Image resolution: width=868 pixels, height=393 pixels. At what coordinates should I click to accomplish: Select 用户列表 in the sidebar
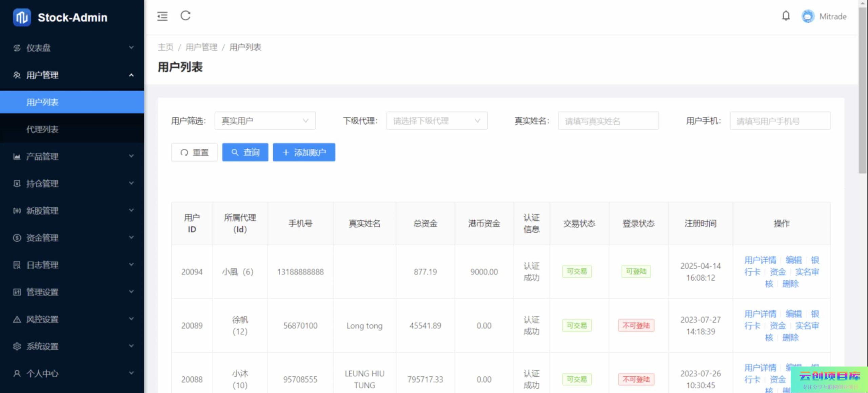(42, 102)
